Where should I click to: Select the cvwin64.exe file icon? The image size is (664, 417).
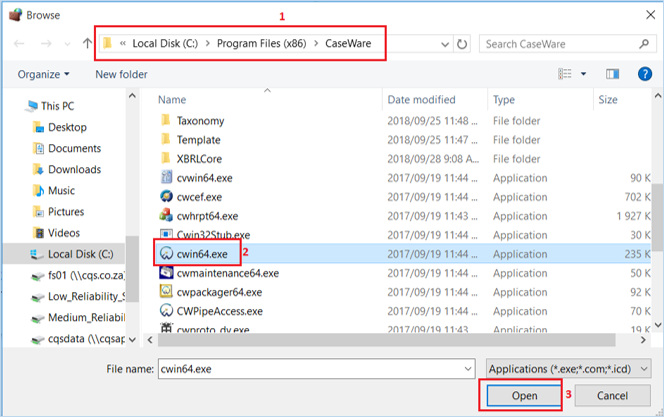tap(167, 178)
